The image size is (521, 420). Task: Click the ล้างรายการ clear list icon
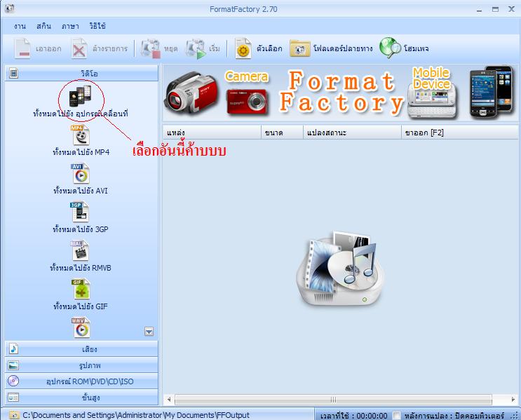coord(79,49)
